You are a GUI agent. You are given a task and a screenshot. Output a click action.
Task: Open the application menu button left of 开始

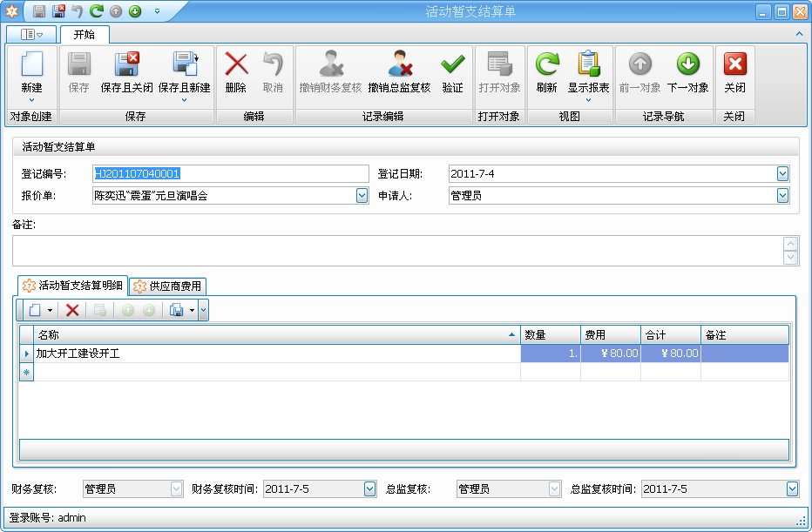[x=31, y=35]
